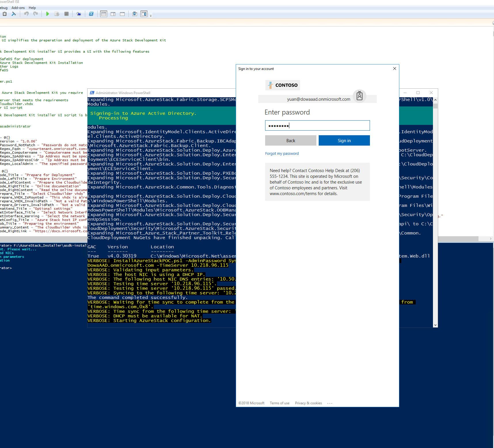The height and width of the screenshot is (448, 494).
Task: Click the account badge icon beside email
Action: coord(360,96)
